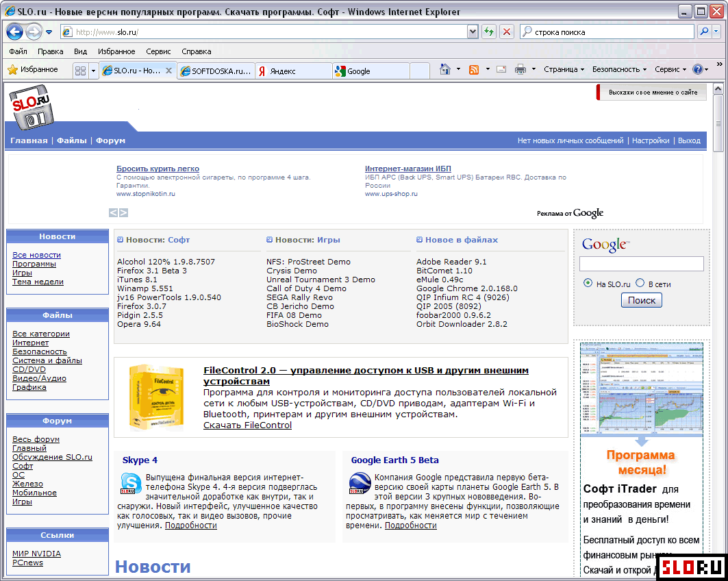Viewport: 728px width, 581px height.
Task: Open "Все новости" in the sidebar
Action: pyautogui.click(x=37, y=255)
